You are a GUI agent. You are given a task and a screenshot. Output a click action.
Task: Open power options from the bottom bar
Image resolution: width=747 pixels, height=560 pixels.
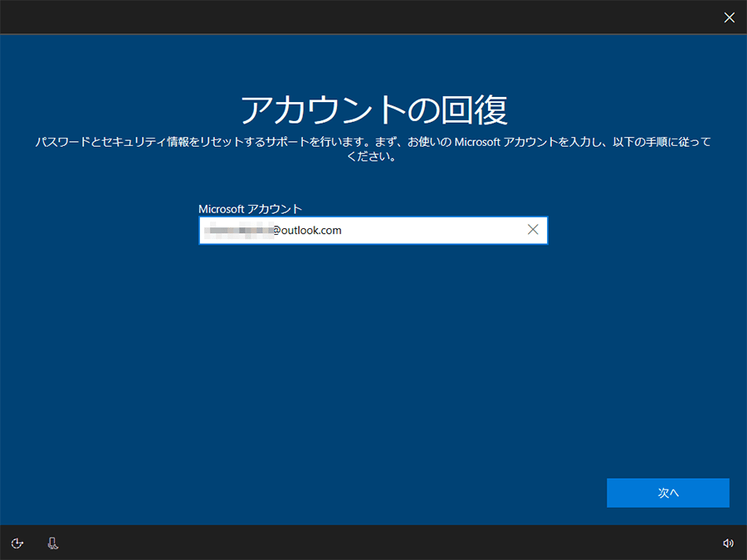(x=17, y=543)
